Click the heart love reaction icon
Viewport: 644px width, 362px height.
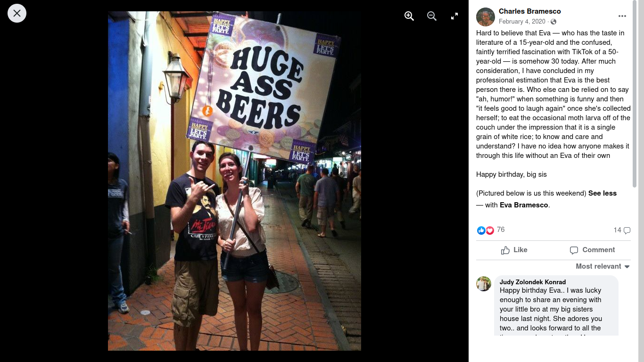(x=490, y=230)
